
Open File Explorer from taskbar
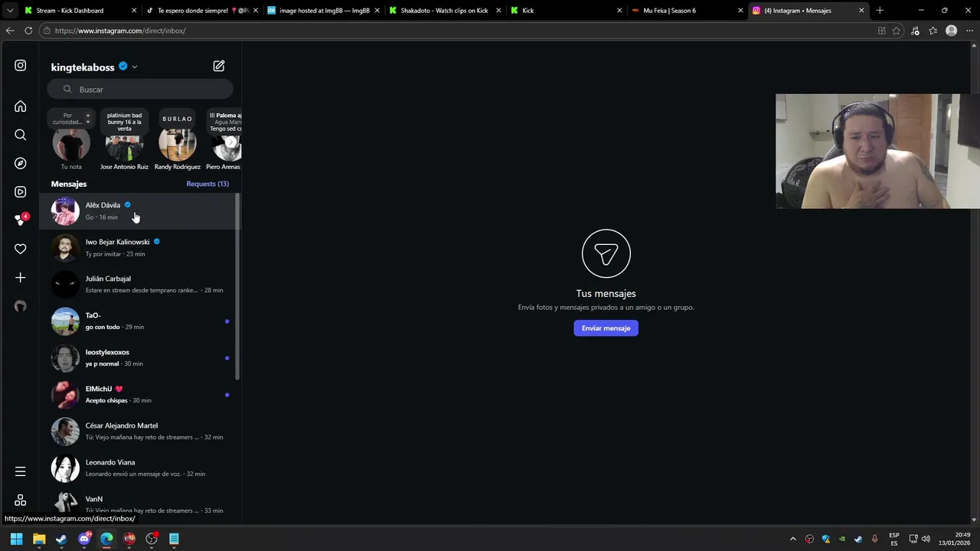[39, 539]
